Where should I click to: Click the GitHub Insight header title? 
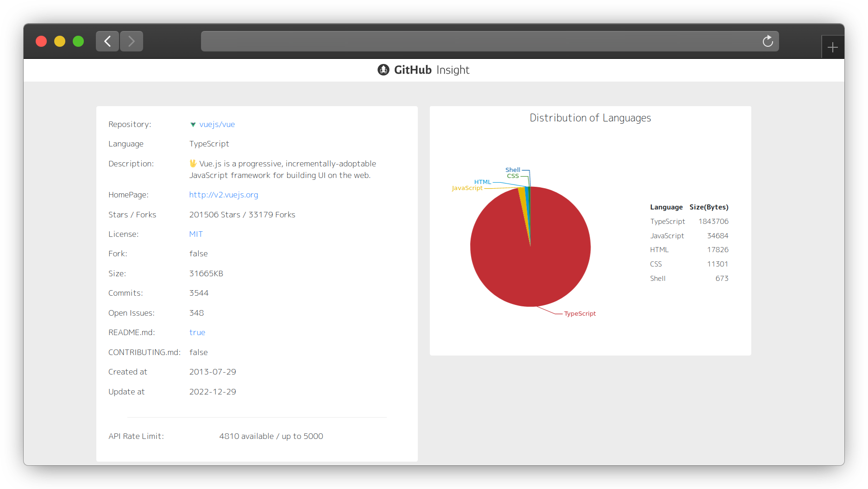[x=432, y=70]
